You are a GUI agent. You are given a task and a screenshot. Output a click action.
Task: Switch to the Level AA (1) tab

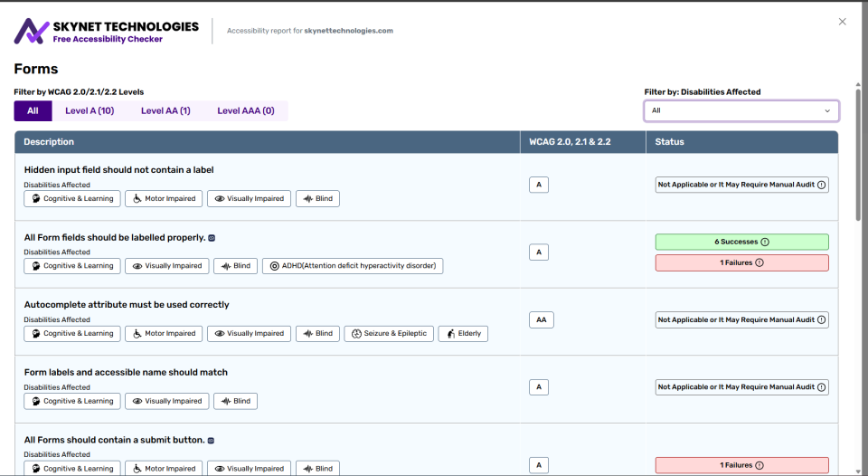pos(165,110)
